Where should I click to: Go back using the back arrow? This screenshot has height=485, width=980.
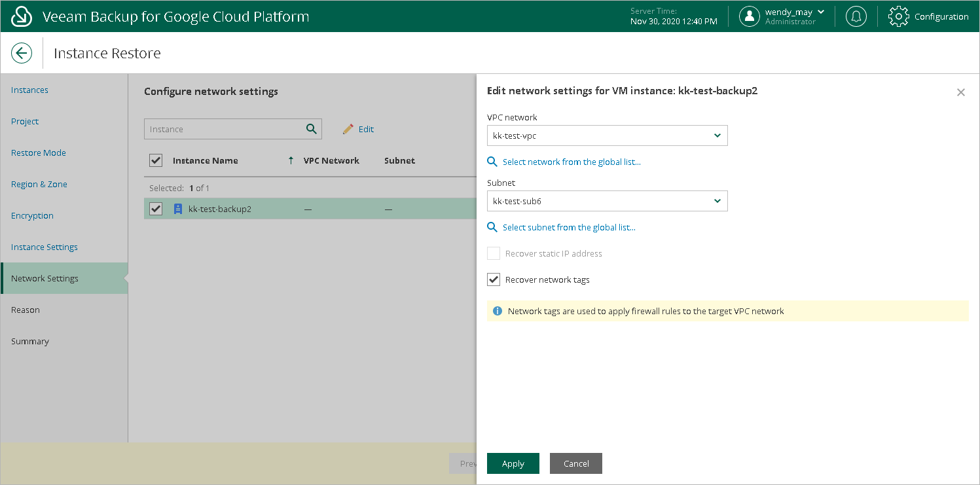(x=22, y=53)
